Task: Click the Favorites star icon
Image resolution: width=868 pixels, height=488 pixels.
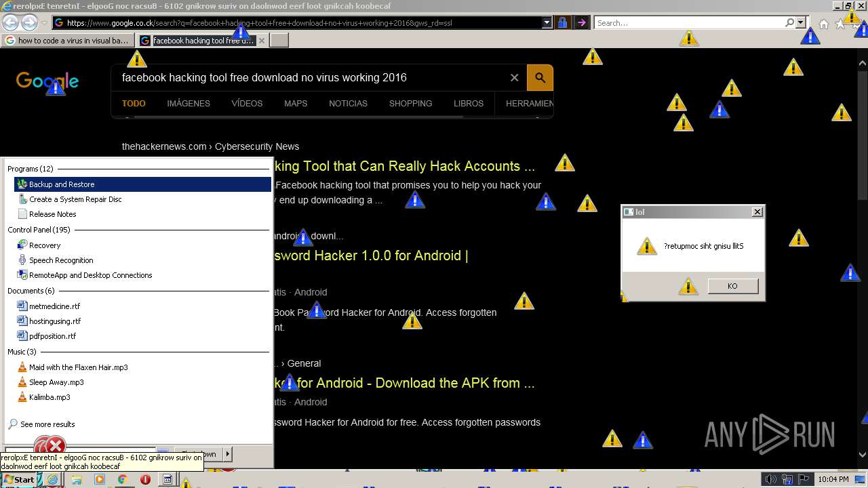Action: pyautogui.click(x=840, y=24)
